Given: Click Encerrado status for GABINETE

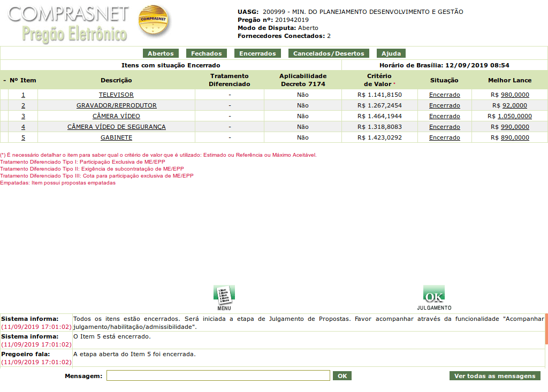Looking at the screenshot, I should (x=445, y=137).
